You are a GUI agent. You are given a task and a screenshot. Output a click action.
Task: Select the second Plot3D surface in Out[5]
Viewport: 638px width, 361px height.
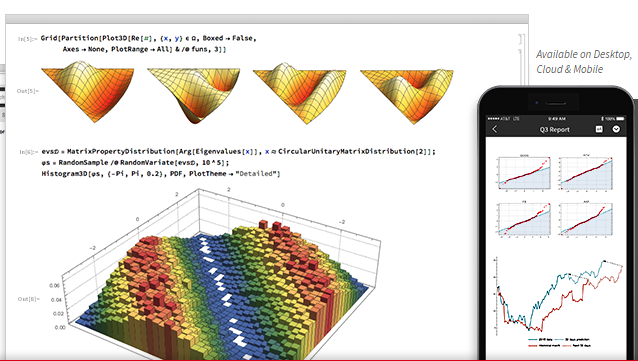[x=194, y=95]
